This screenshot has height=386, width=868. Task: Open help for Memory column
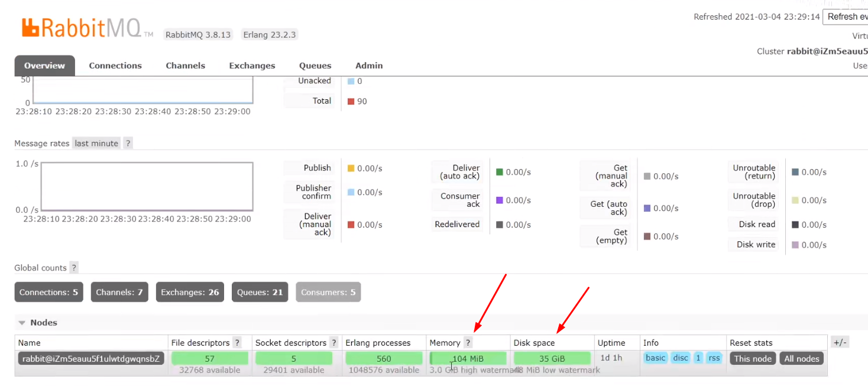coord(468,343)
